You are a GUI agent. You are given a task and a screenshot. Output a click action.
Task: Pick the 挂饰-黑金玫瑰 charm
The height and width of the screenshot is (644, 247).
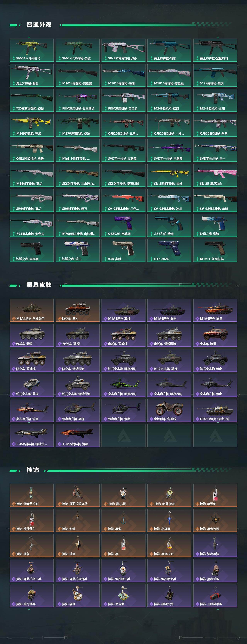215,520
